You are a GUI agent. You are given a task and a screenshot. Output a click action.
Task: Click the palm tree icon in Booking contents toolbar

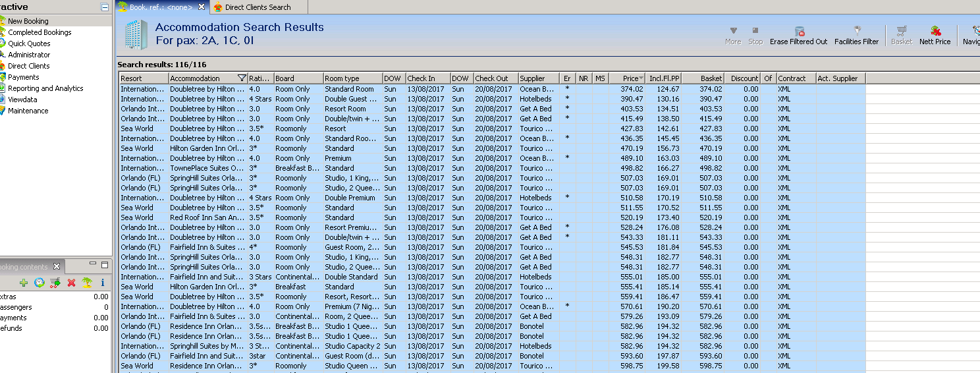click(87, 282)
